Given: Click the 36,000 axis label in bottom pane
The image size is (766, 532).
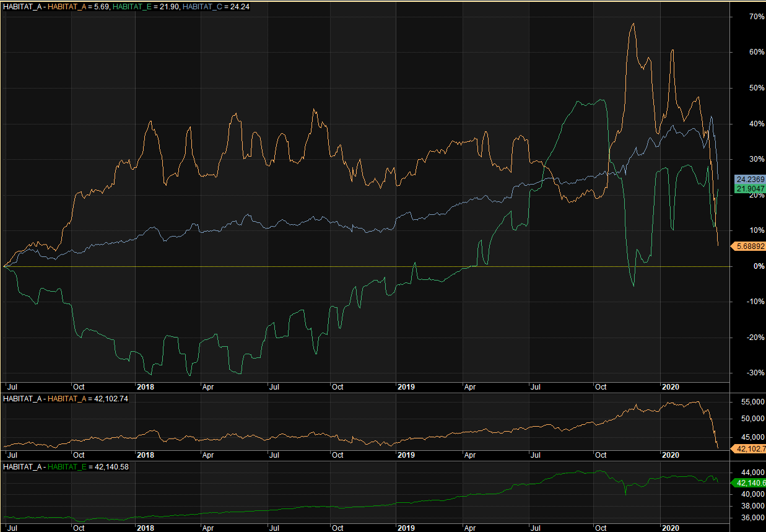Looking at the screenshot, I should [x=752, y=517].
